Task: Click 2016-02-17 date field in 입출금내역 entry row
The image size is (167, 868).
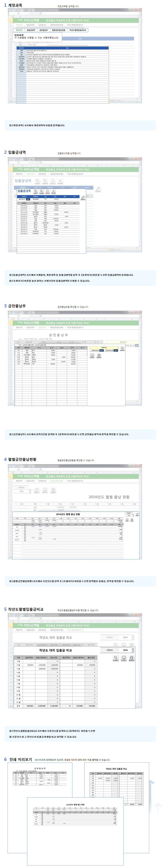Action: click(x=22, y=199)
